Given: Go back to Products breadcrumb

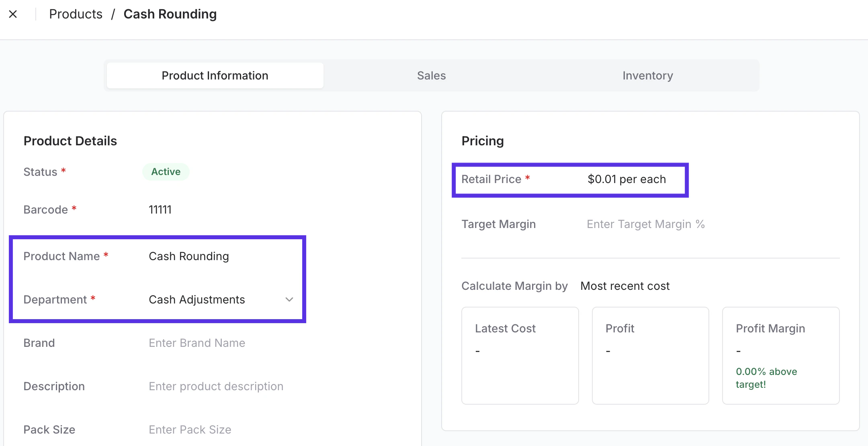Looking at the screenshot, I should point(76,14).
